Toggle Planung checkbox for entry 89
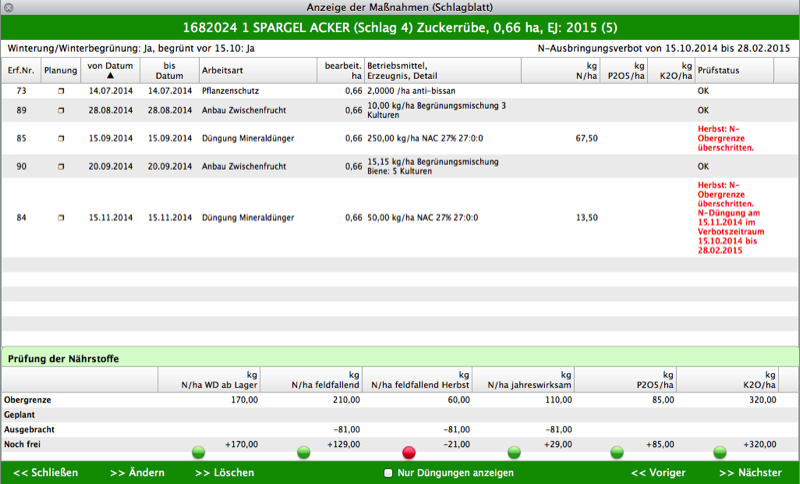Screen dimensions: 800x484 [61, 110]
